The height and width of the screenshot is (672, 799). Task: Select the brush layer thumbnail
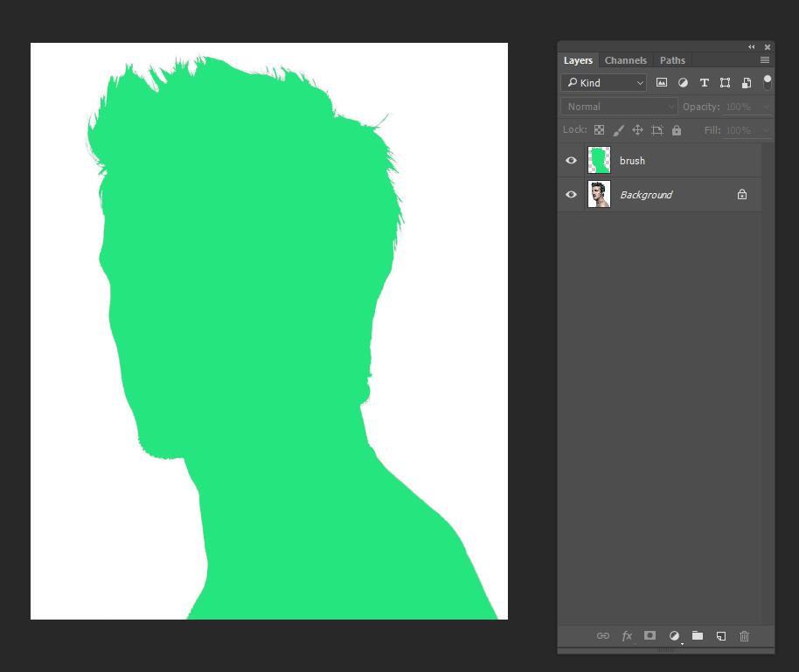599,161
